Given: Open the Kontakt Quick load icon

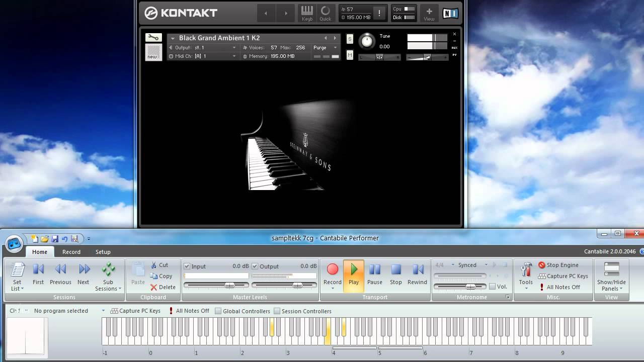Looking at the screenshot, I should [x=326, y=13].
